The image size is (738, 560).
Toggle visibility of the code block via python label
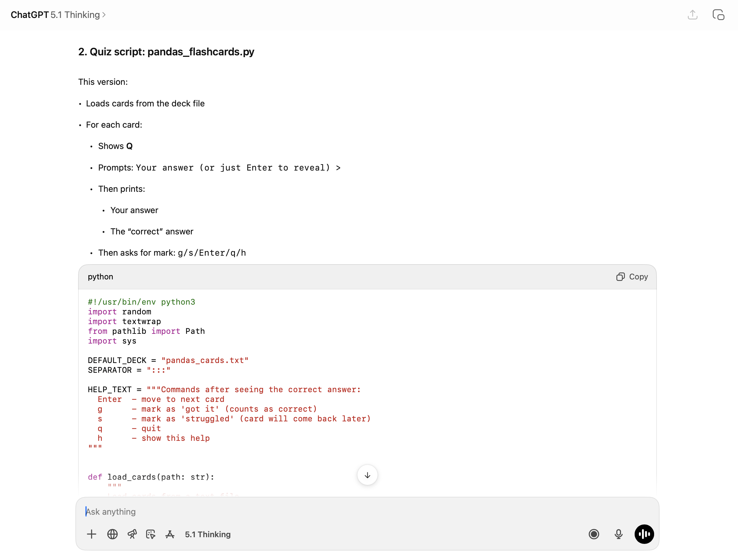click(100, 277)
